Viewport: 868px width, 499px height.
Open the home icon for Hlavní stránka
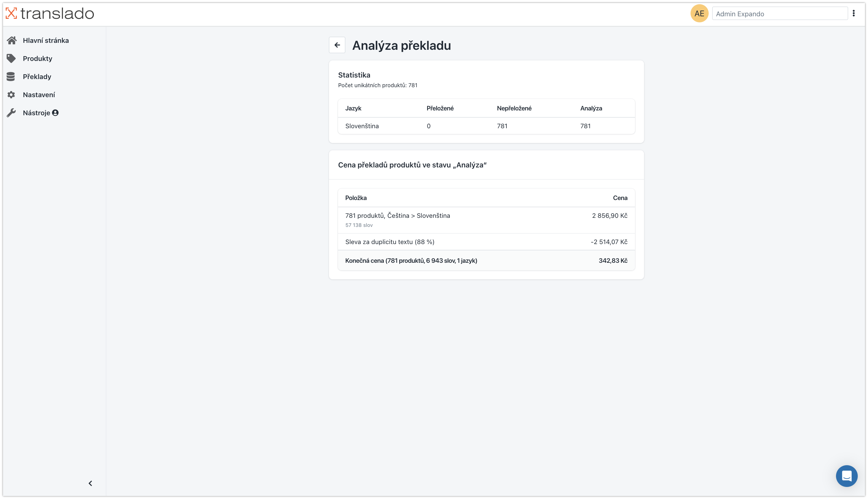(12, 40)
